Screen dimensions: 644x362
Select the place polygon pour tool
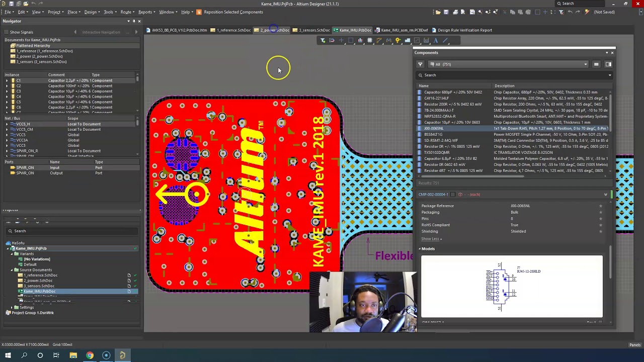[408, 40]
